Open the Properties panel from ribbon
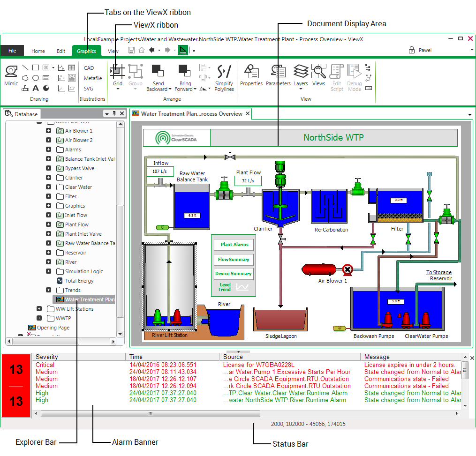 pyautogui.click(x=251, y=75)
